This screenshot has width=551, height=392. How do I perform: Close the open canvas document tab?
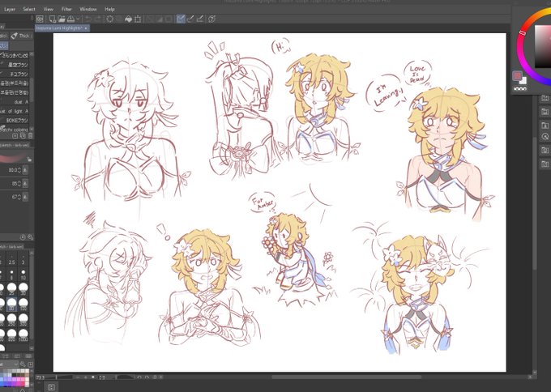pos(86,28)
